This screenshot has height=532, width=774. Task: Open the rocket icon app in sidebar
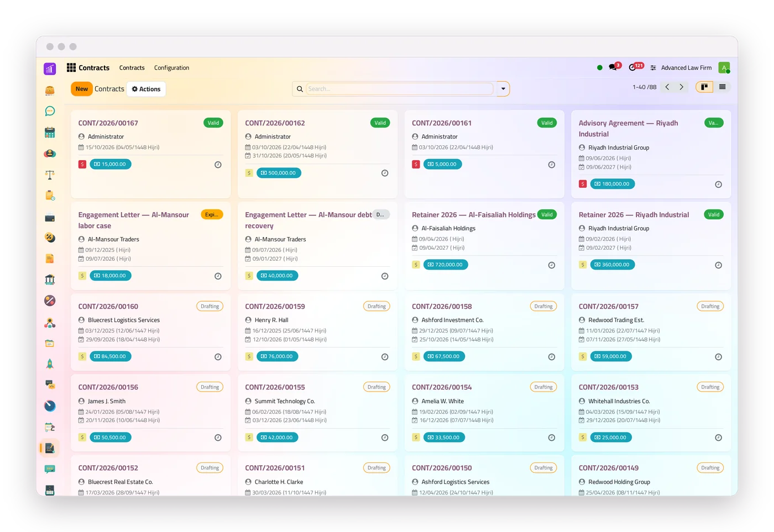tap(50, 364)
